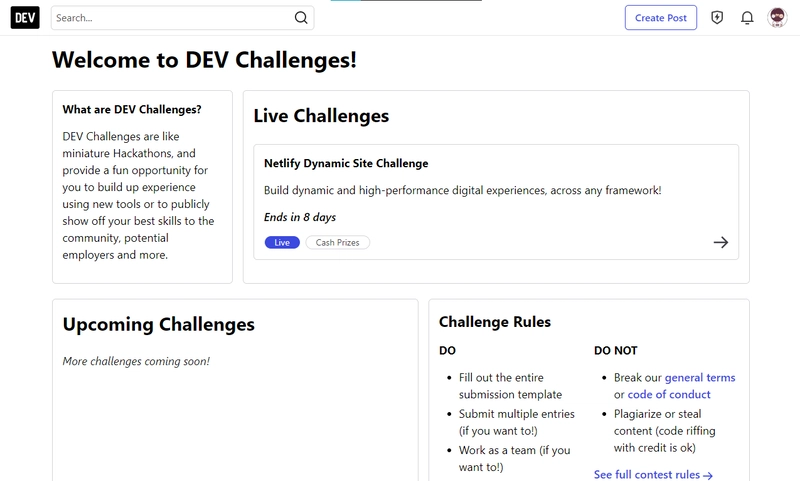
Task: Click the Create Post button
Action: [661, 18]
